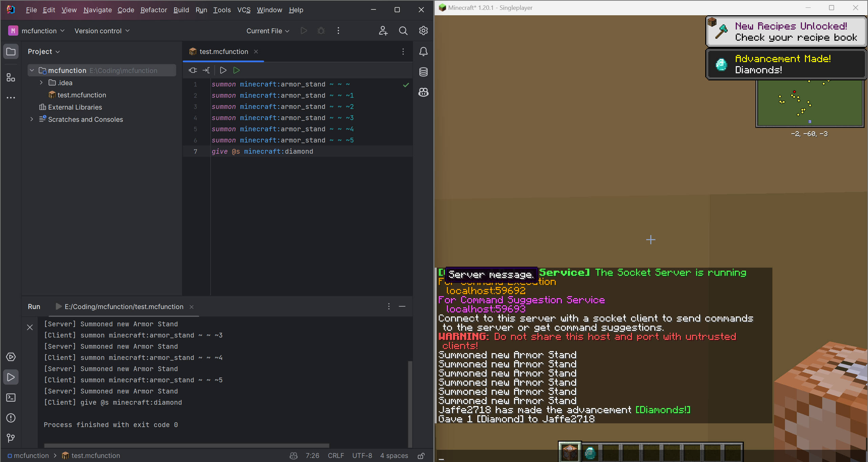This screenshot has height=462, width=868.
Task: Open the Database tool window icon
Action: pyautogui.click(x=423, y=72)
